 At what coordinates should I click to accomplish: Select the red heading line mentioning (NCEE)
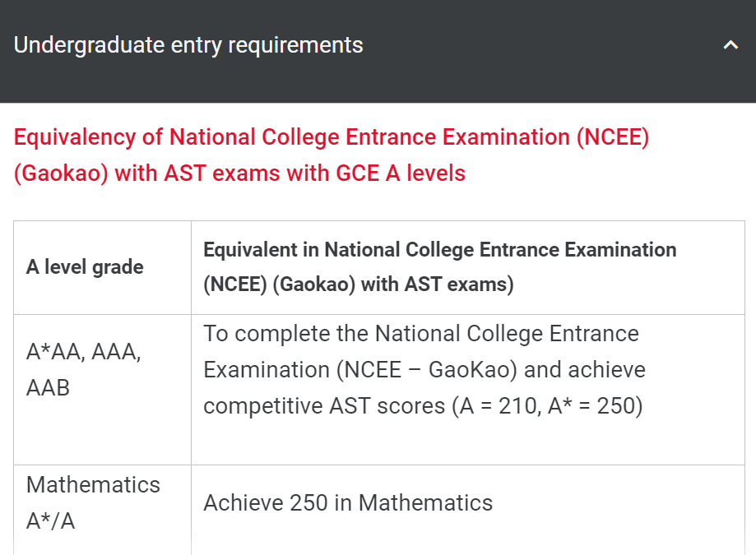point(332,137)
